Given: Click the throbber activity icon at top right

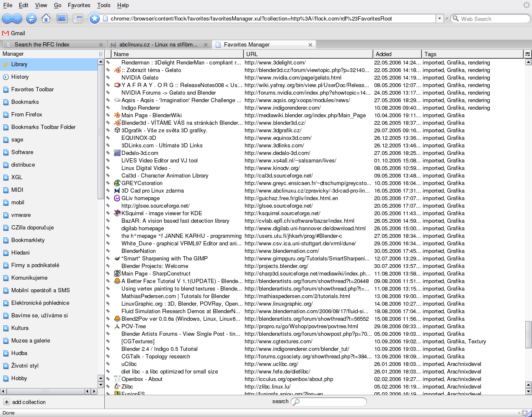Looking at the screenshot, I should click(x=526, y=5).
